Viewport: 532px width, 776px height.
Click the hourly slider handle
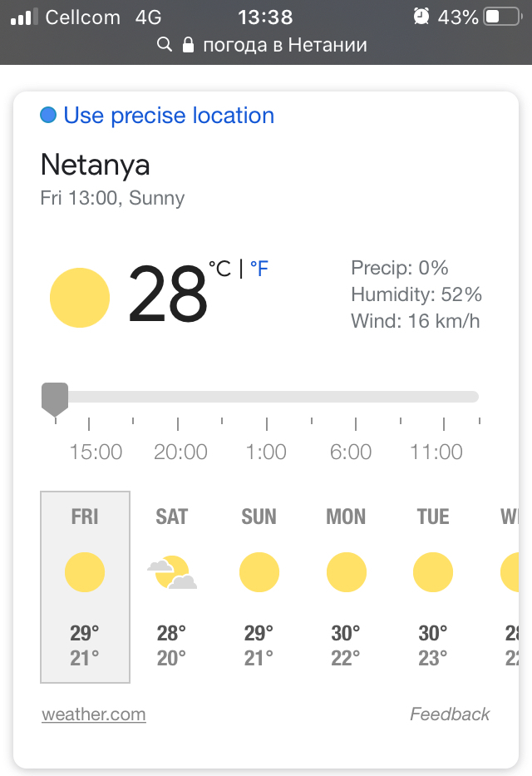[x=55, y=399]
